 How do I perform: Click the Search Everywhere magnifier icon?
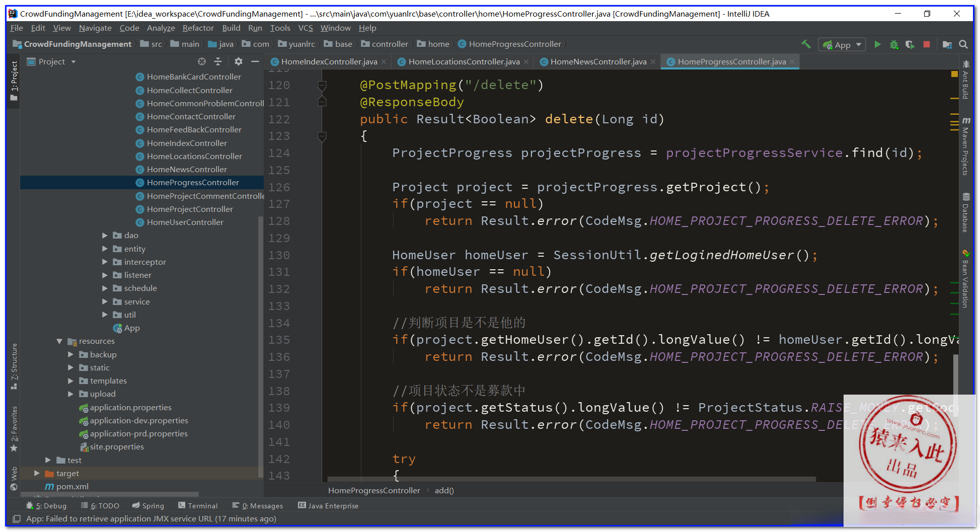pos(963,44)
